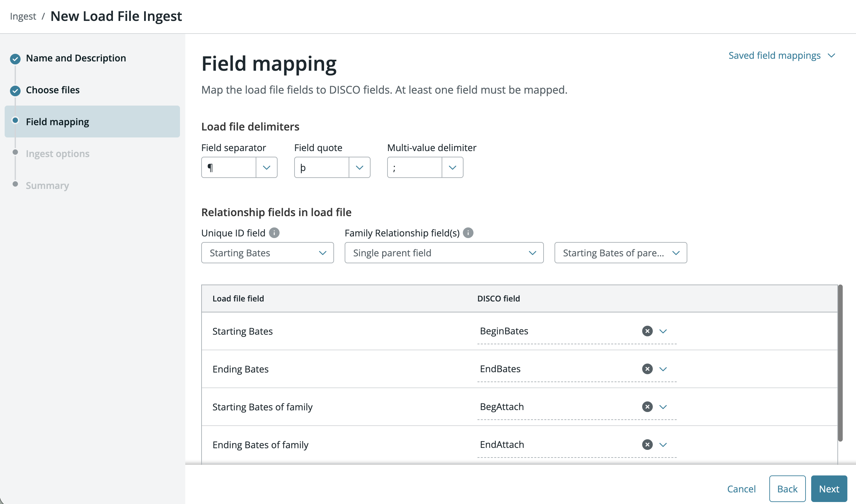Open the Multi-value delimiter dropdown arrow
Viewport: 856px width, 504px height.
click(453, 167)
